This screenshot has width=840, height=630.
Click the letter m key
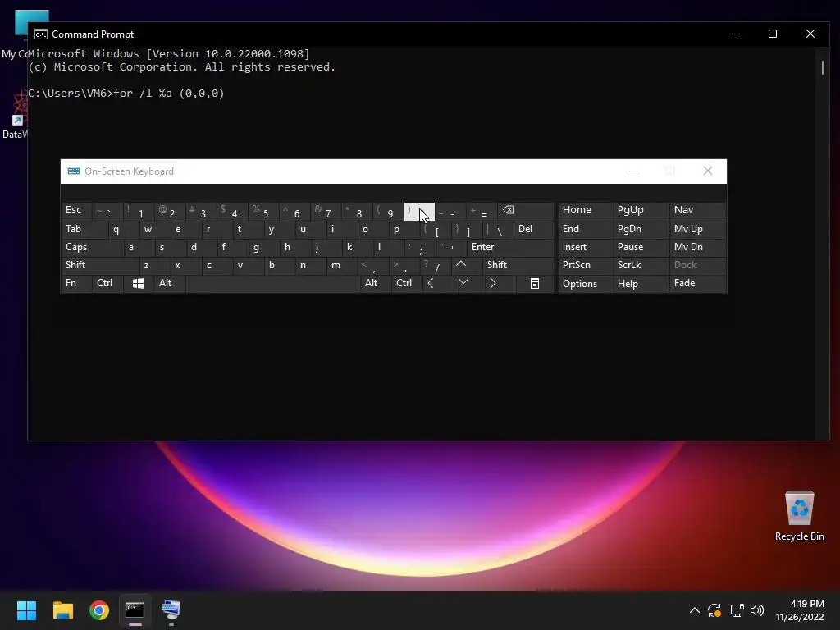pyautogui.click(x=342, y=265)
